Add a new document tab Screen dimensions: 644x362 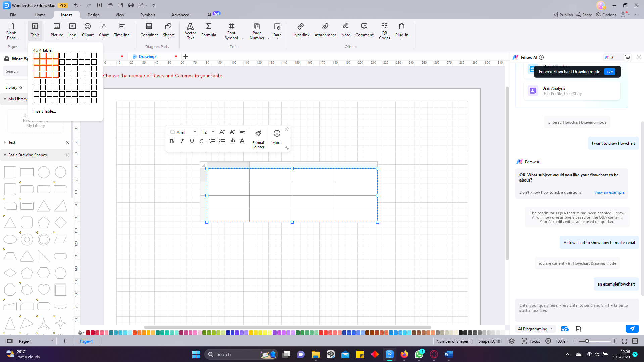[x=186, y=56]
